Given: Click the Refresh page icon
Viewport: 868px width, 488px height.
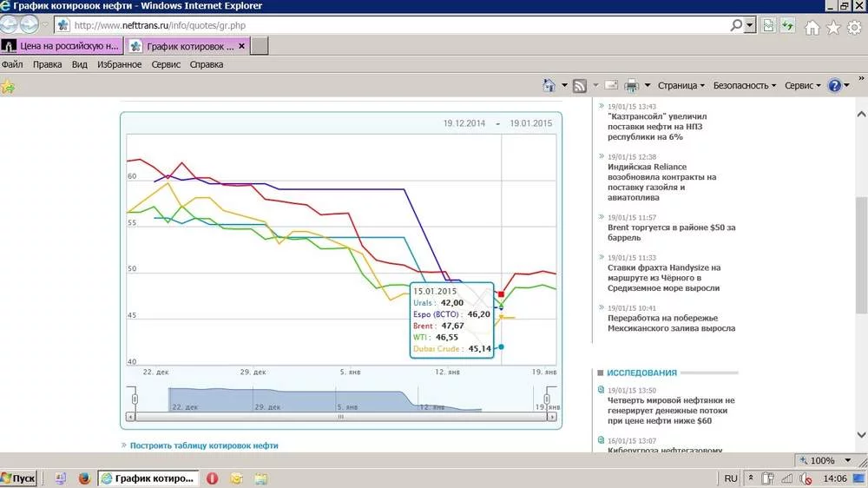Looking at the screenshot, I should pyautogui.click(x=788, y=26).
